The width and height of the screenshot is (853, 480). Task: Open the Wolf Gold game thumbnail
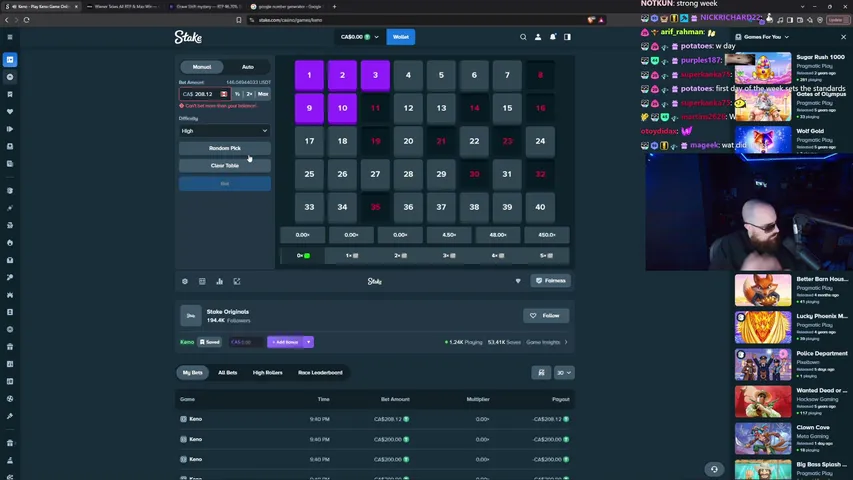tap(763, 140)
